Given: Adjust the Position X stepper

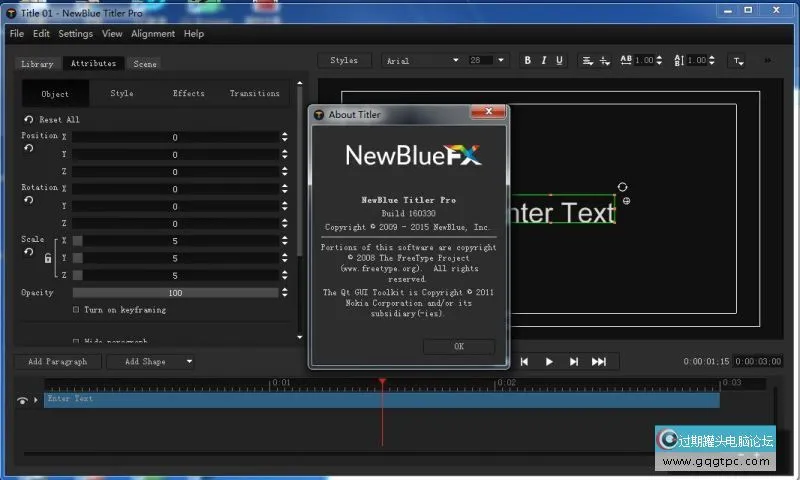Looking at the screenshot, I should (x=285, y=137).
